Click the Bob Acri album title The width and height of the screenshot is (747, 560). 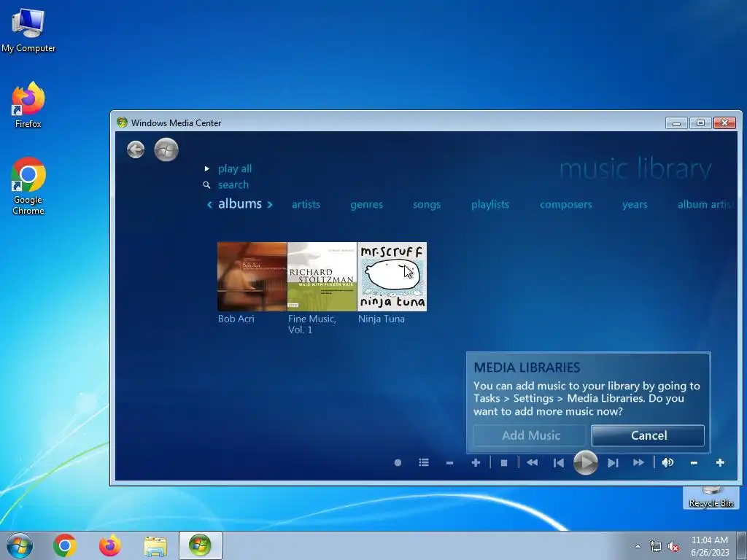(236, 319)
